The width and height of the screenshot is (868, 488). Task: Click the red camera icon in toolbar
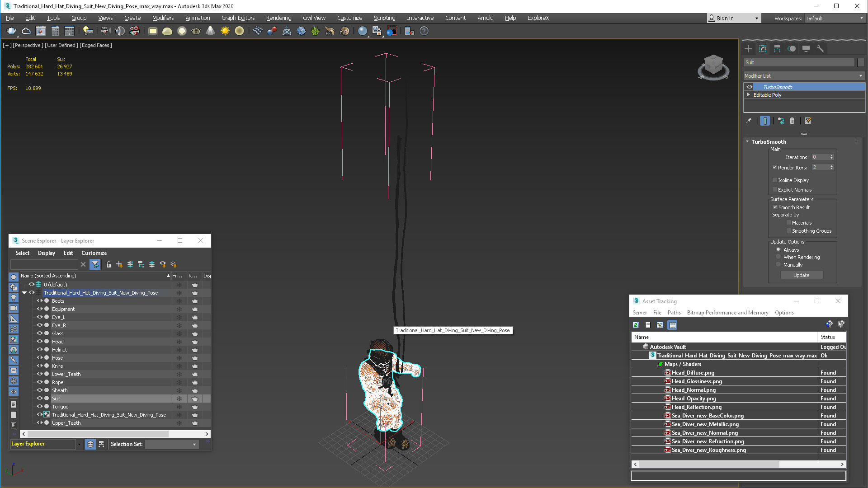pos(134,31)
